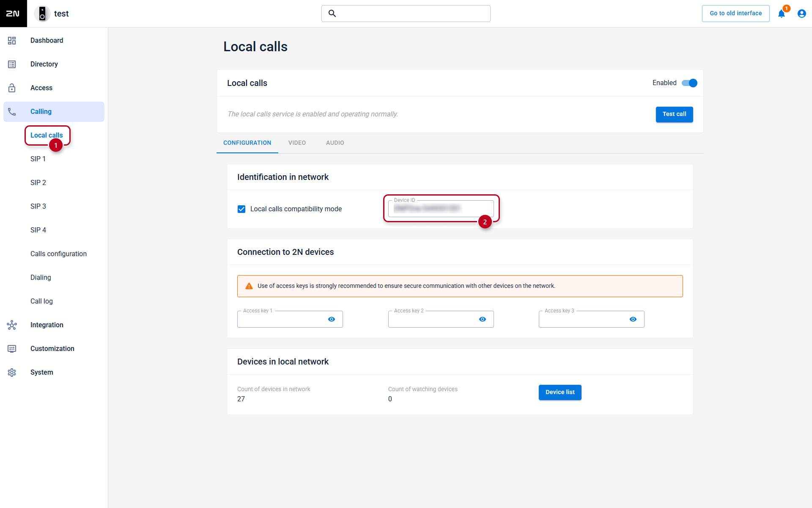Image resolution: width=812 pixels, height=508 pixels.
Task: Click Go to old interface button
Action: 736,14
